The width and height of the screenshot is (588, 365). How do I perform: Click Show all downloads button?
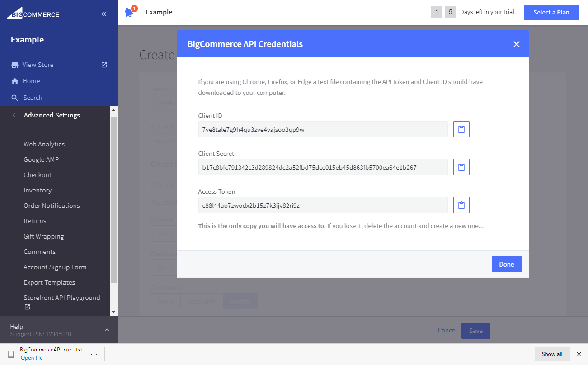point(552,354)
